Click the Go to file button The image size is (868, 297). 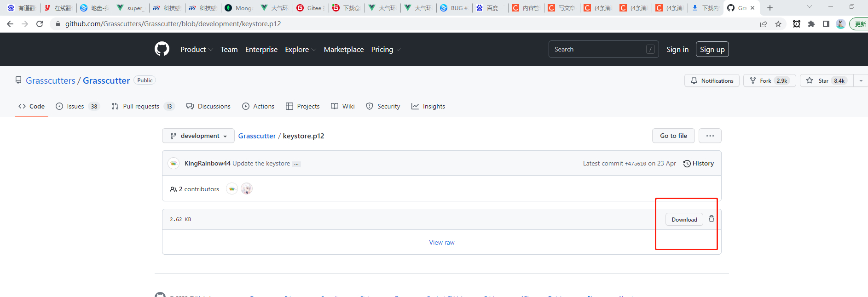673,136
